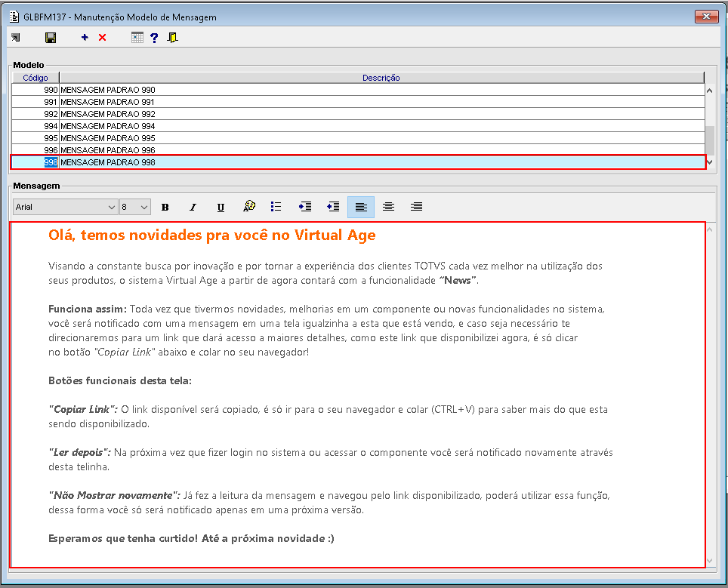
Task: Click the "Não Mostrar novamente": label
Action: tap(114, 496)
